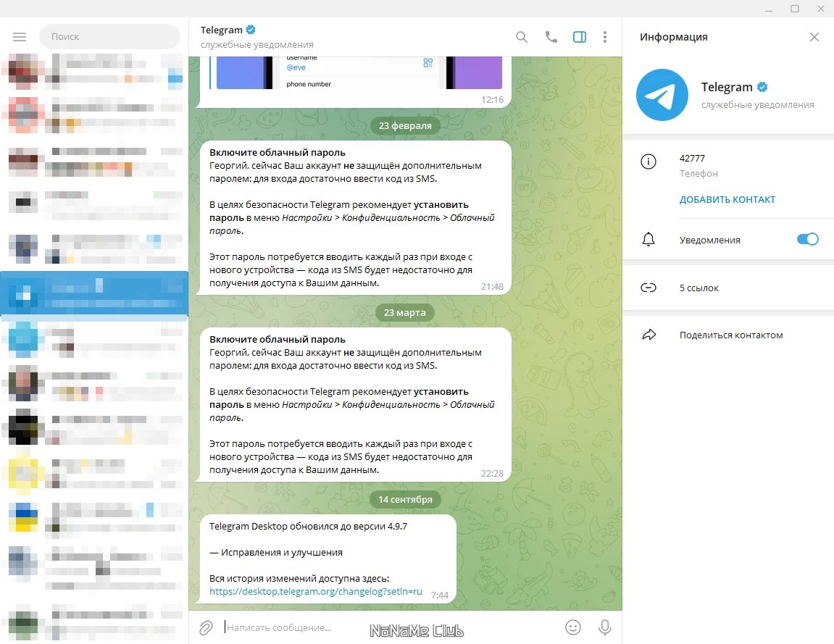Open the emoji picker
The height and width of the screenshot is (644, 834).
coord(573,627)
